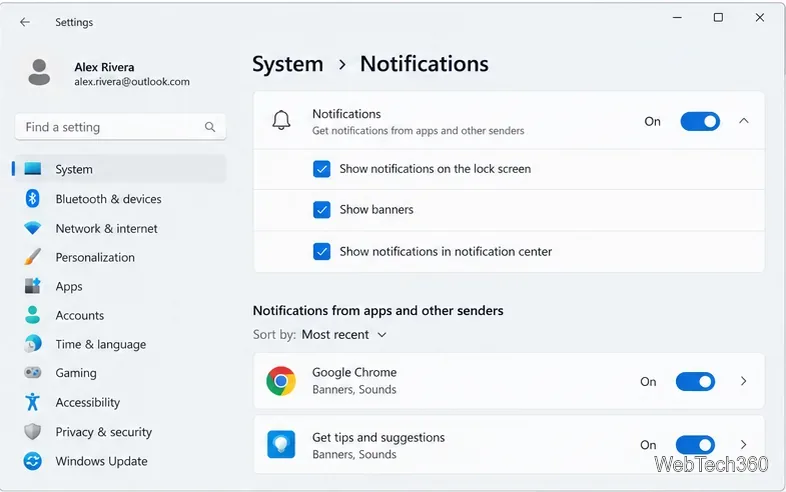Go to Network & internet
This screenshot has height=492, width=786.
[120, 228]
